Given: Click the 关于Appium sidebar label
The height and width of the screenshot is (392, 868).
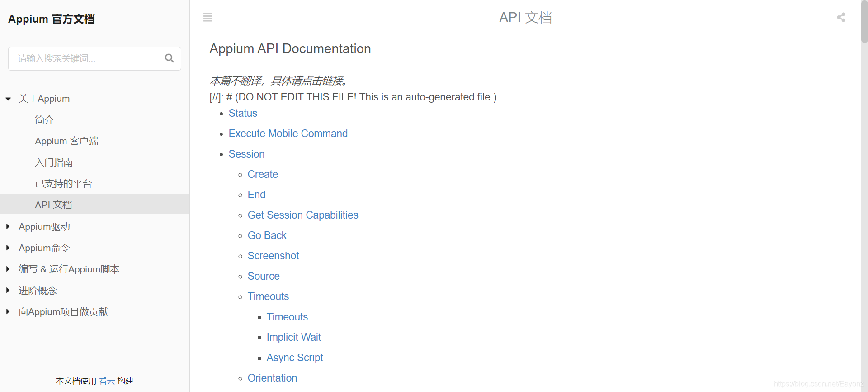Looking at the screenshot, I should tap(44, 99).
